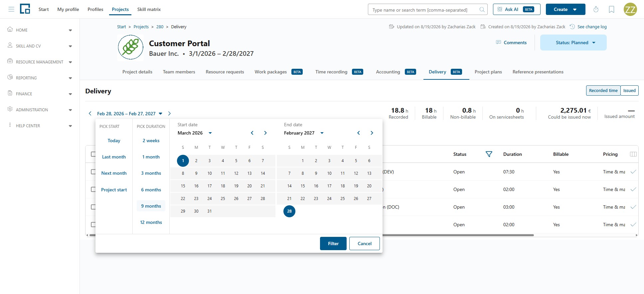Show next month in End date calendar

pos(372,133)
